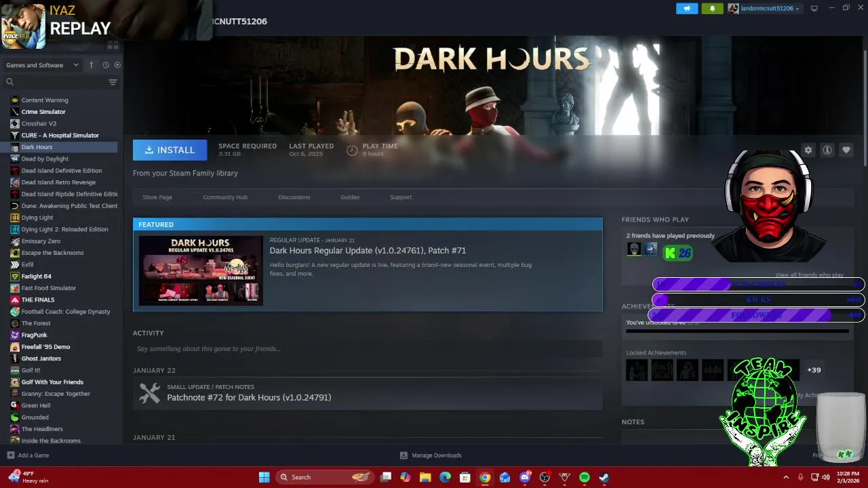Image resolution: width=868 pixels, height=488 pixels.
Task: Add a Game to the library
Action: [28, 455]
